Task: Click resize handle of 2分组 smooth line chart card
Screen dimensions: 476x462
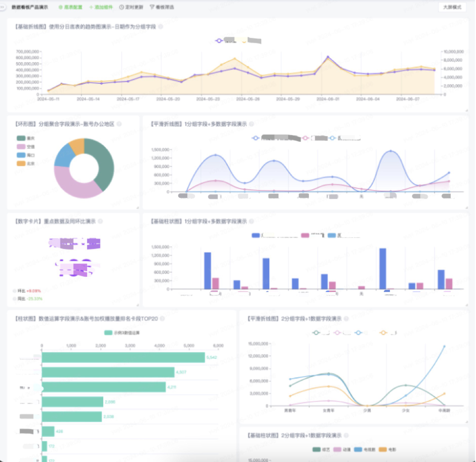Action: click(x=466, y=422)
